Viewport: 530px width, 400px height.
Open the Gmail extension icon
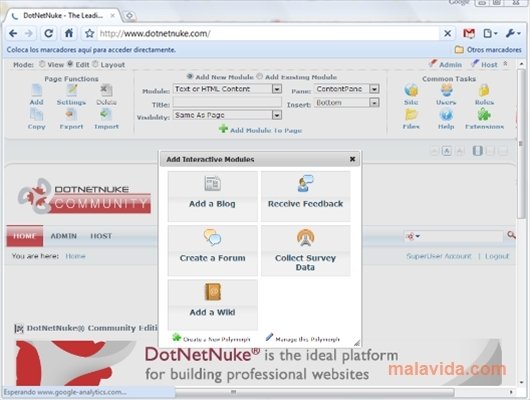tap(469, 33)
